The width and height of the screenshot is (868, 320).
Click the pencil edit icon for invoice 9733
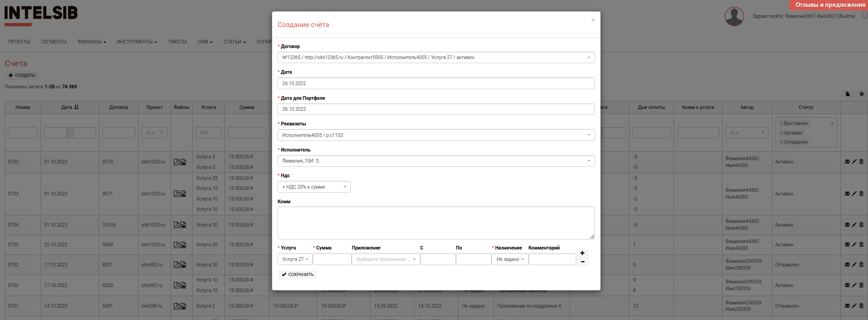(854, 194)
